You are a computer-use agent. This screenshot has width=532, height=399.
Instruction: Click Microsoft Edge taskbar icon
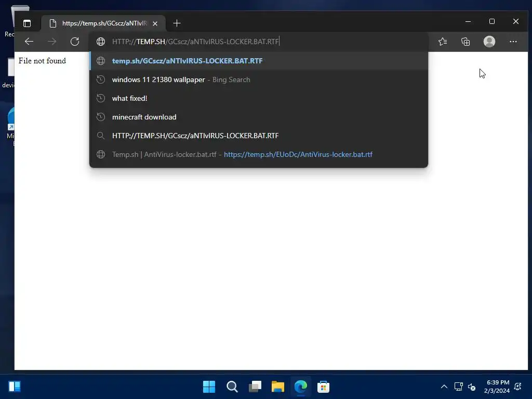[x=301, y=387]
